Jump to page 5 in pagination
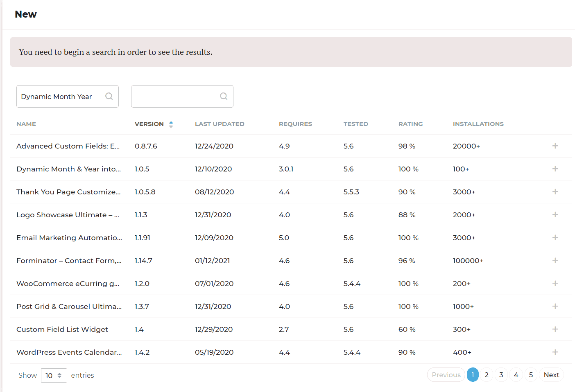 (x=531, y=375)
